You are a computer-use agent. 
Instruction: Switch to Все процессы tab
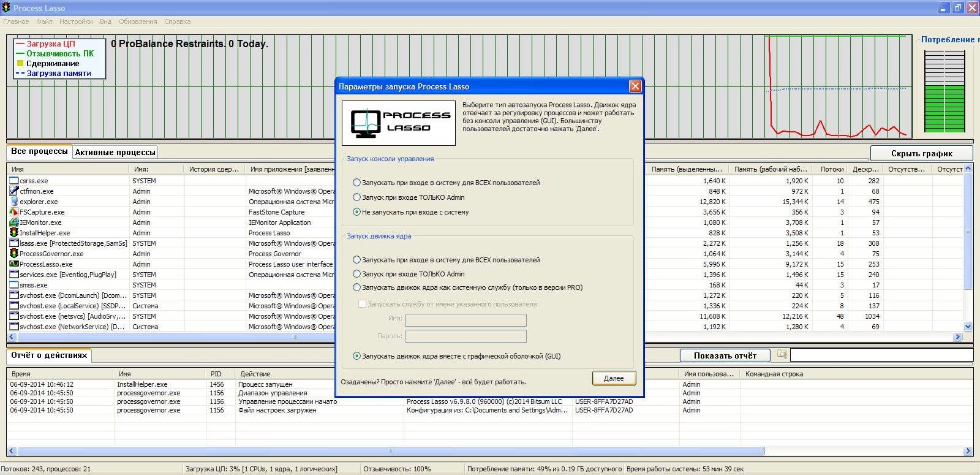pos(39,151)
